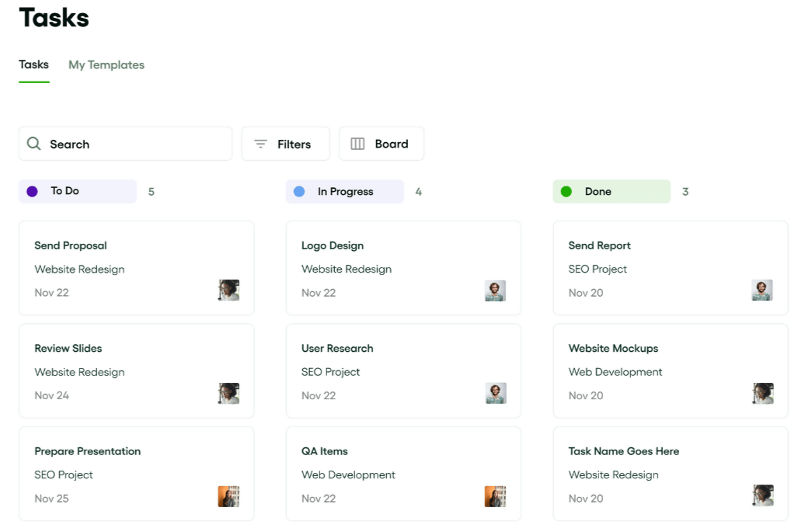This screenshot has width=805, height=532.
Task: Click the Board view button
Action: click(x=382, y=144)
